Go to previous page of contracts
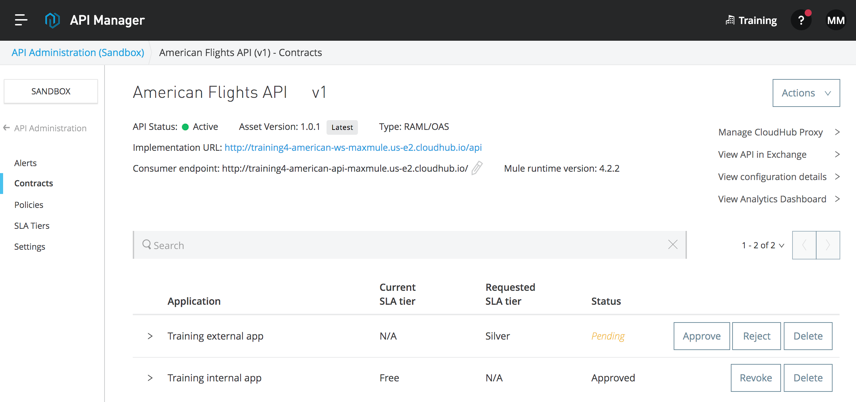The image size is (856, 402). pos(804,245)
